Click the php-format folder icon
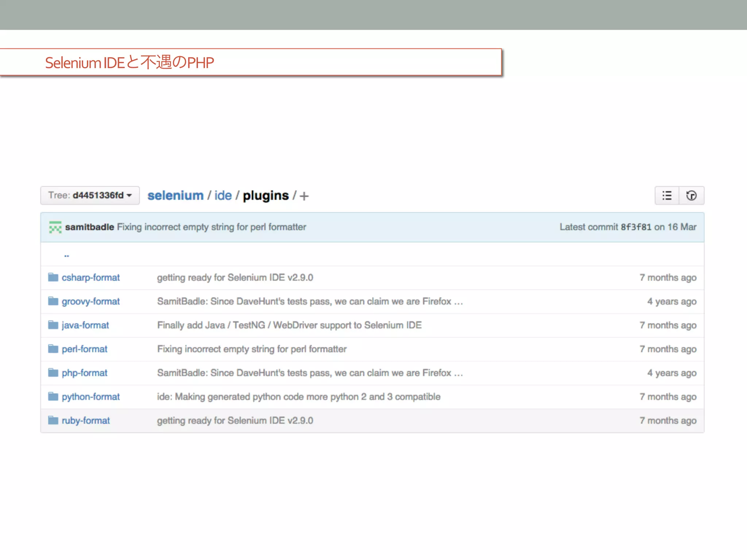This screenshot has height=560, width=747. click(53, 373)
